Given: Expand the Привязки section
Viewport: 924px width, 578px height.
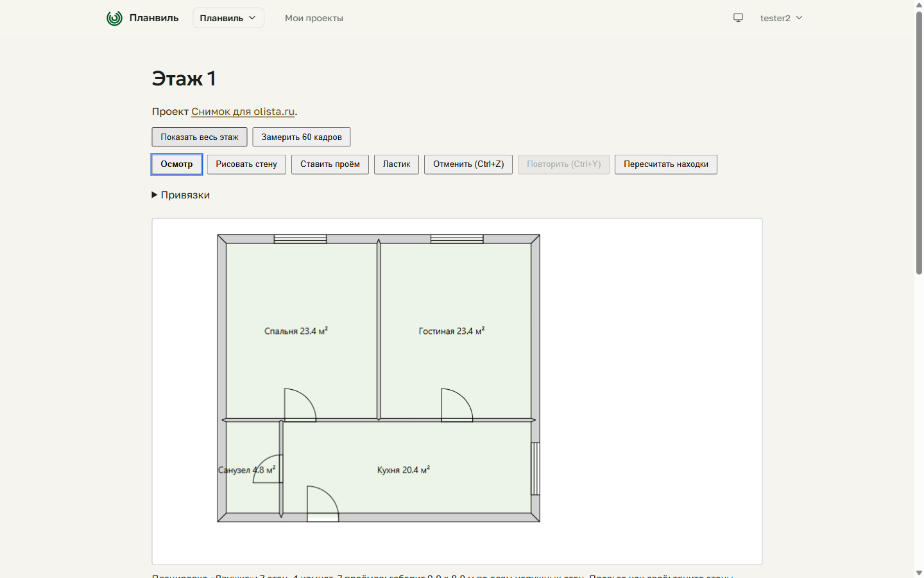Looking at the screenshot, I should pyautogui.click(x=181, y=195).
